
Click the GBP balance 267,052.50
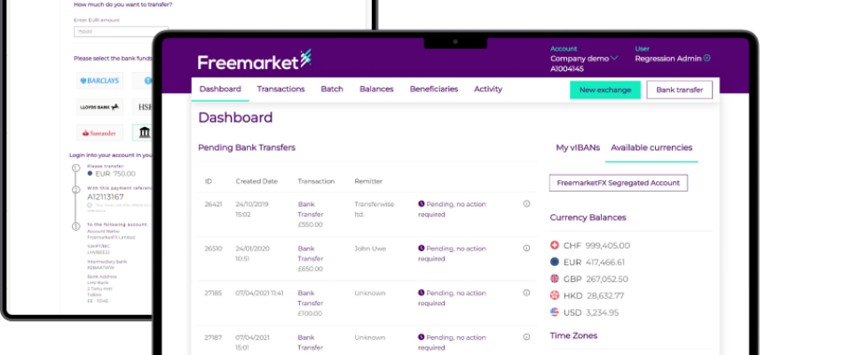[607, 279]
